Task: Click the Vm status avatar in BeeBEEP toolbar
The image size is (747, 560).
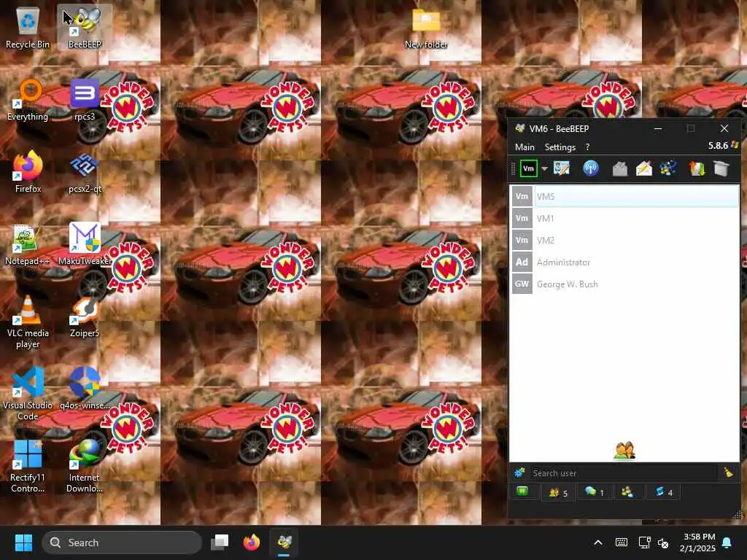Action: 528,168
